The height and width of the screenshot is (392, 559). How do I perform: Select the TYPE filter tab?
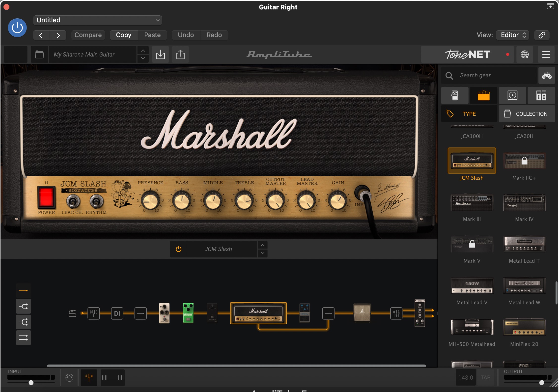pyautogui.click(x=469, y=114)
